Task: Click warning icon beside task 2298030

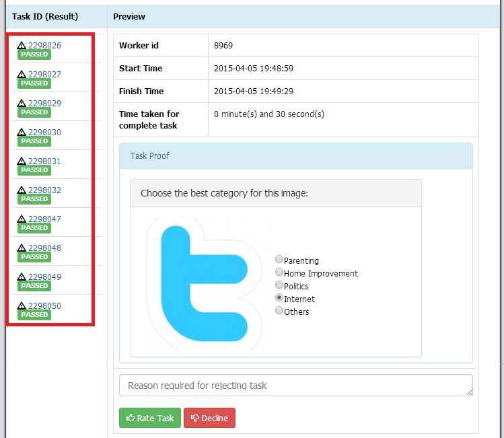Action: [22, 132]
